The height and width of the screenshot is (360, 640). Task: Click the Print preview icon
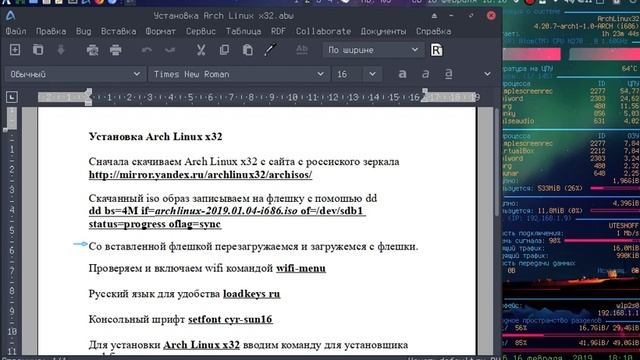coord(92,50)
